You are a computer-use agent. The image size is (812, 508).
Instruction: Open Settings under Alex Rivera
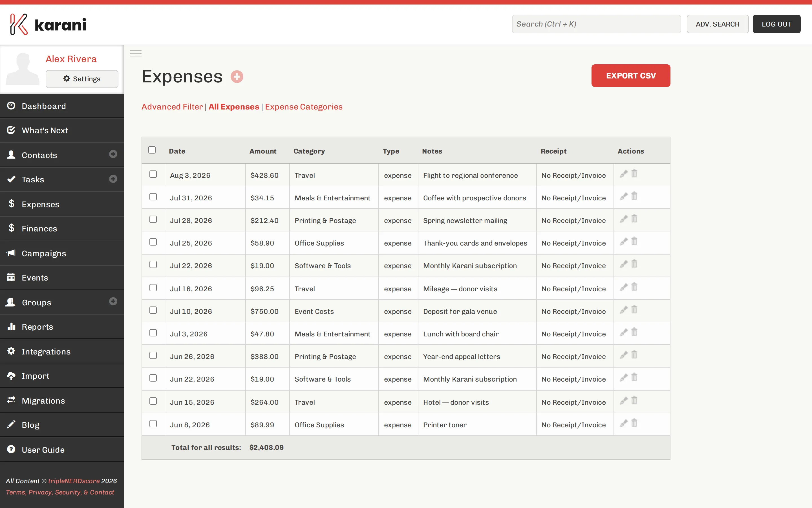82,79
